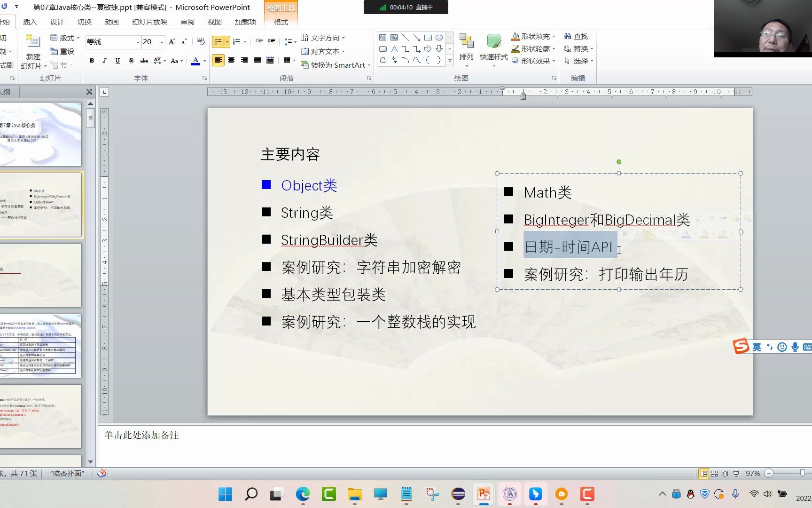Expand bullet style dropdown arrow
Viewport: 812px width, 508px height.
point(227,42)
